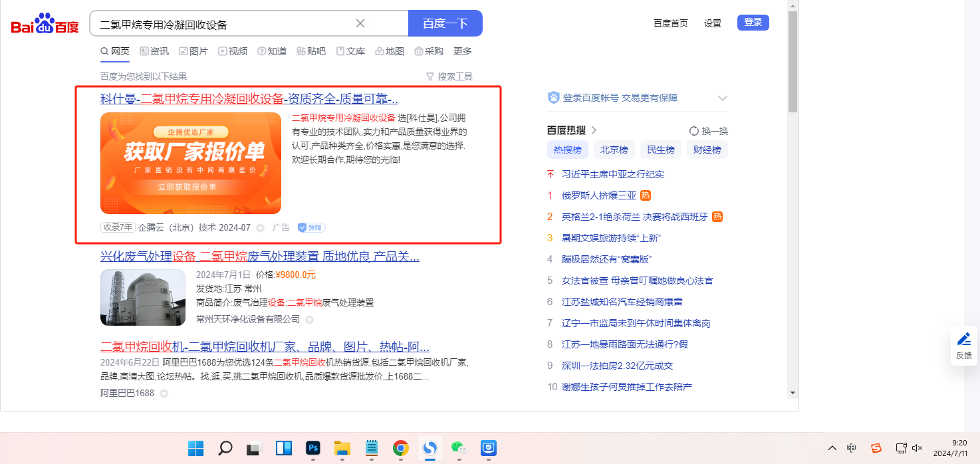The image size is (980, 464).
Task: Select the 财经榜 tab
Action: (707, 150)
